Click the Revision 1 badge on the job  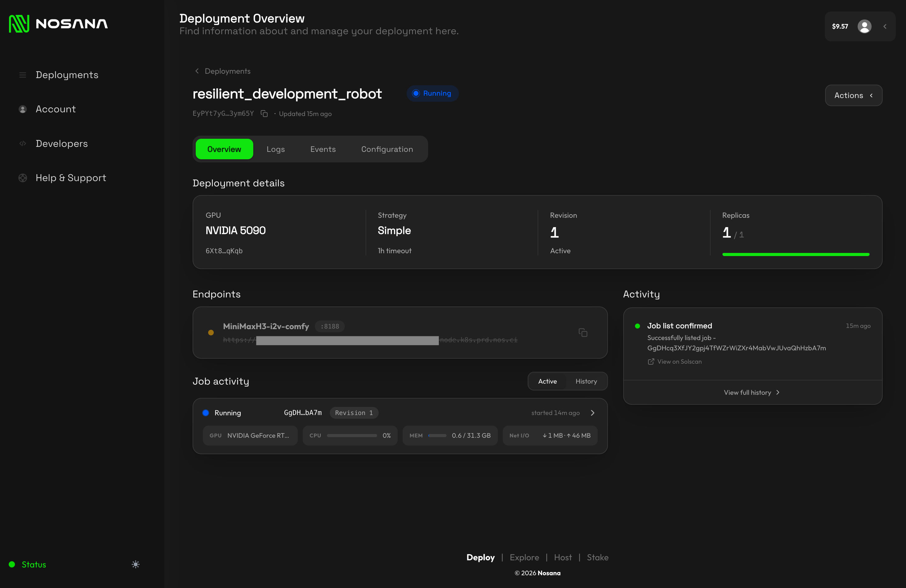354,413
